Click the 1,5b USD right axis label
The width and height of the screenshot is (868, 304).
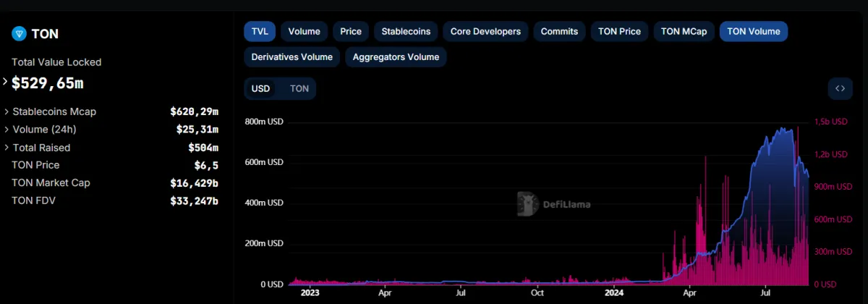[x=830, y=122]
